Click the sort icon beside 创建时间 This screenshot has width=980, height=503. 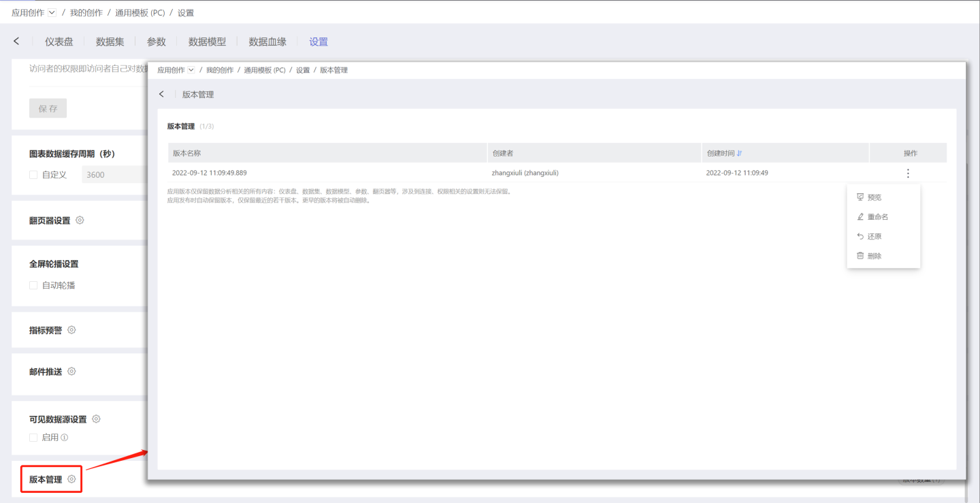click(740, 153)
